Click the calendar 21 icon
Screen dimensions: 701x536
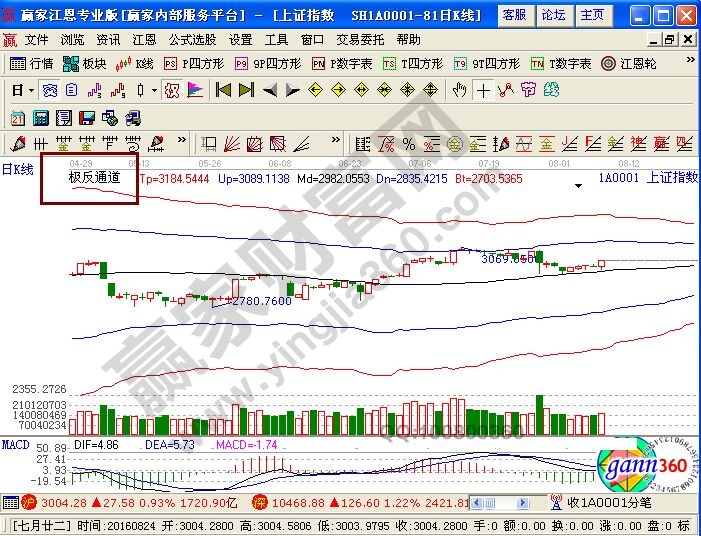click(x=18, y=118)
